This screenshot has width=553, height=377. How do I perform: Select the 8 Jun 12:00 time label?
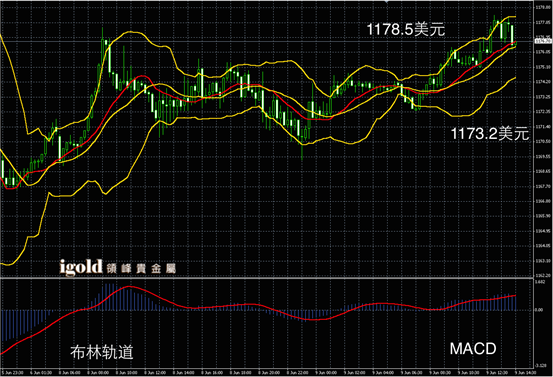pos(155,372)
